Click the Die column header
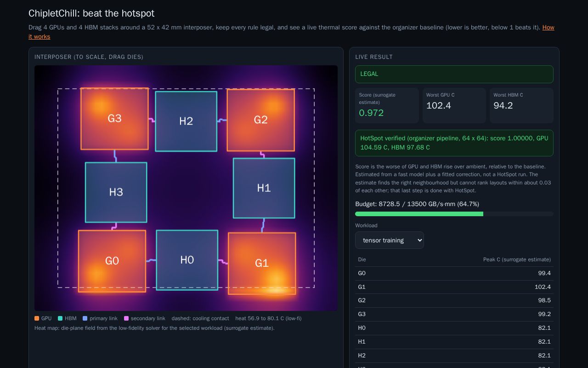Screen dimensions: 588x368 (x=362, y=259)
